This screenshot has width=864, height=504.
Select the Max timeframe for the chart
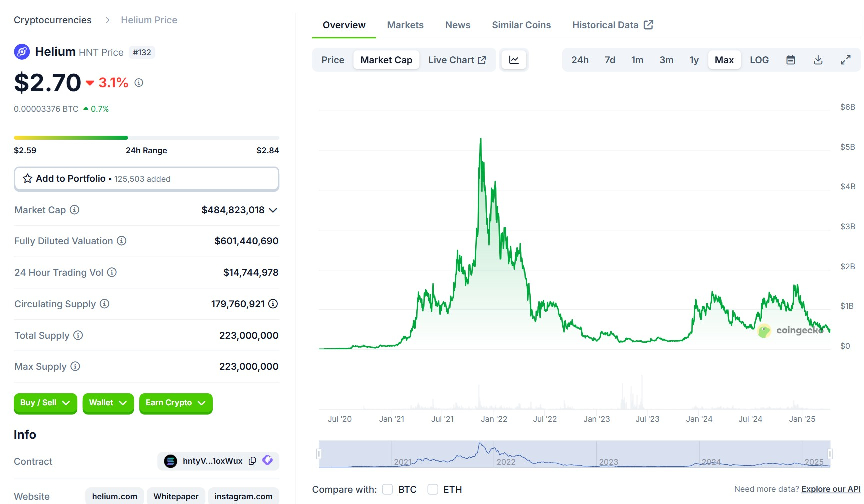click(x=724, y=59)
